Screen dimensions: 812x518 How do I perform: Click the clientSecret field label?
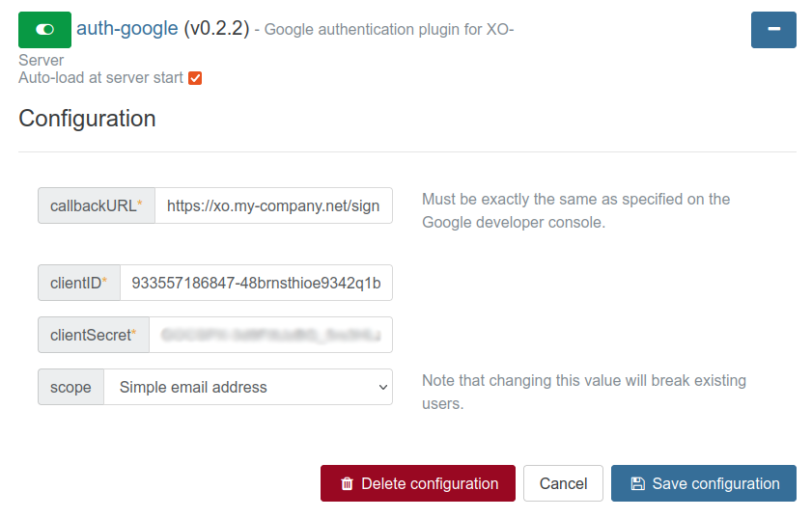tap(93, 335)
